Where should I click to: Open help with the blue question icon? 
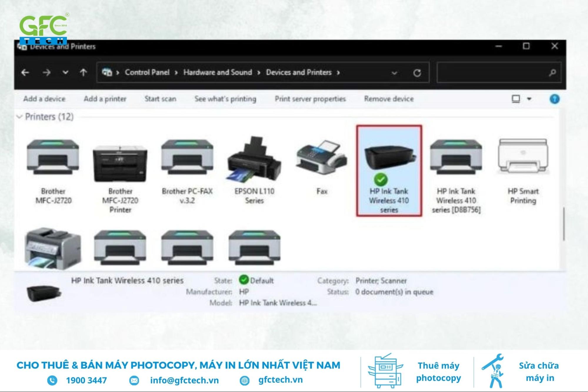point(554,99)
